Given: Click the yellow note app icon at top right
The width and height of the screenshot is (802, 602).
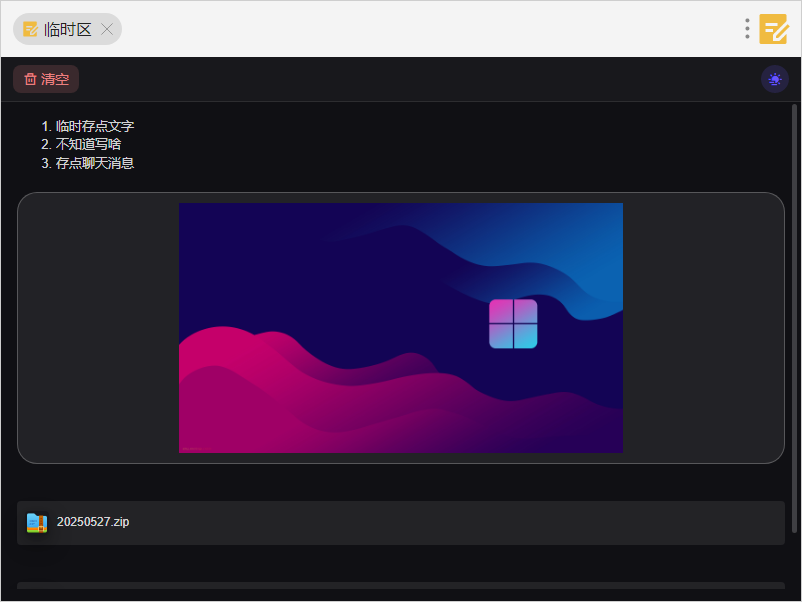Looking at the screenshot, I should point(773,29).
